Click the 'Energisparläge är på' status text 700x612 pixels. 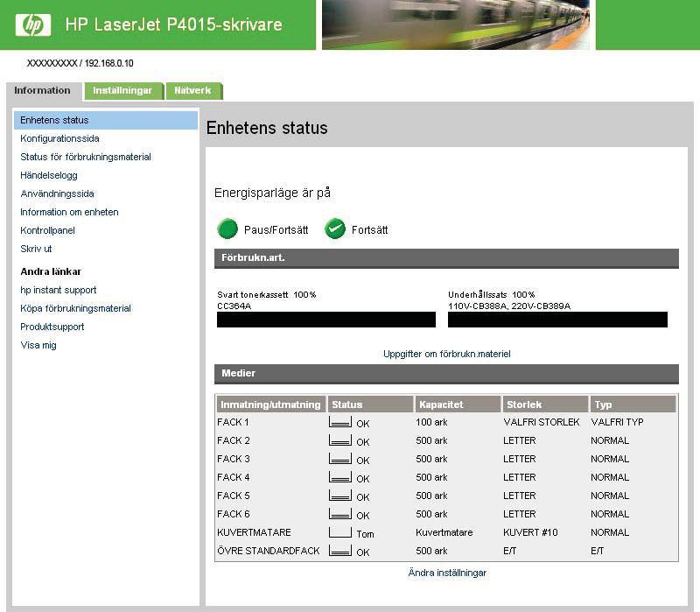(x=272, y=193)
